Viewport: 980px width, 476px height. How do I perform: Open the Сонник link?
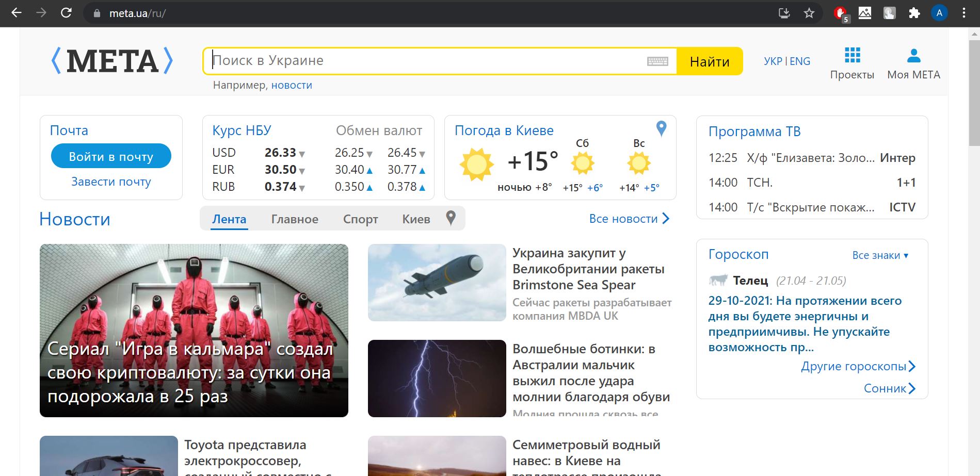pos(890,388)
